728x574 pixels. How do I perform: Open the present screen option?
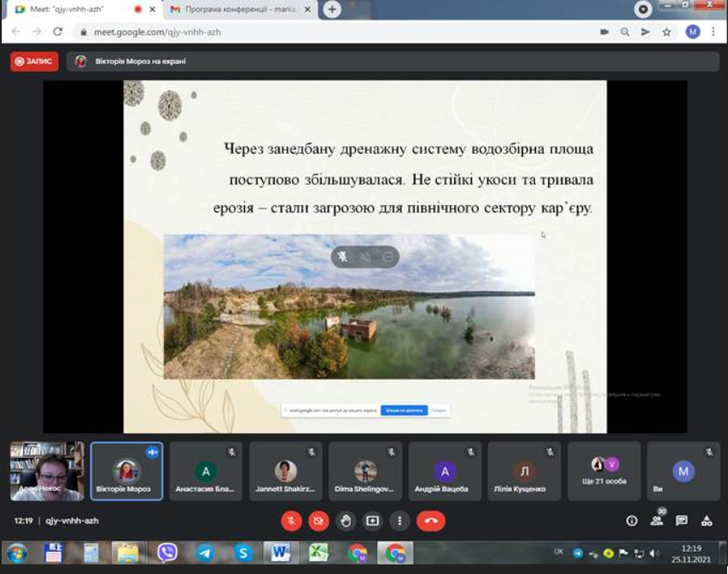click(373, 520)
